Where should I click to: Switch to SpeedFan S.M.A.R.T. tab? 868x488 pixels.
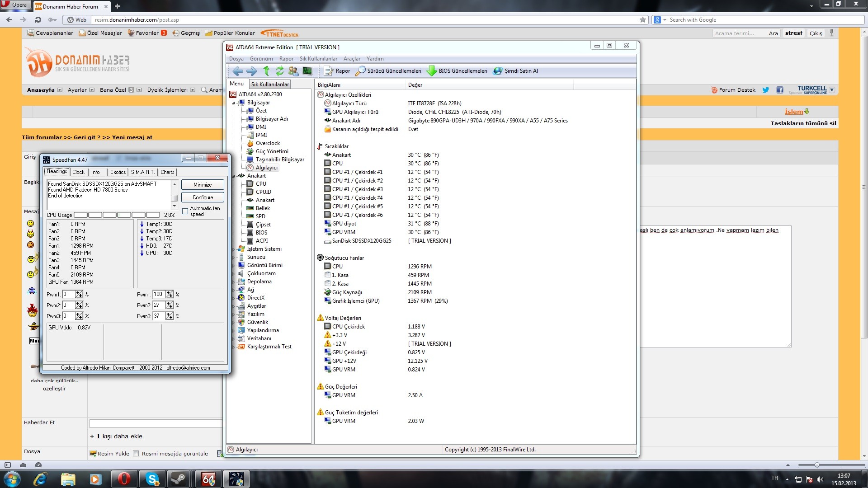(x=142, y=172)
